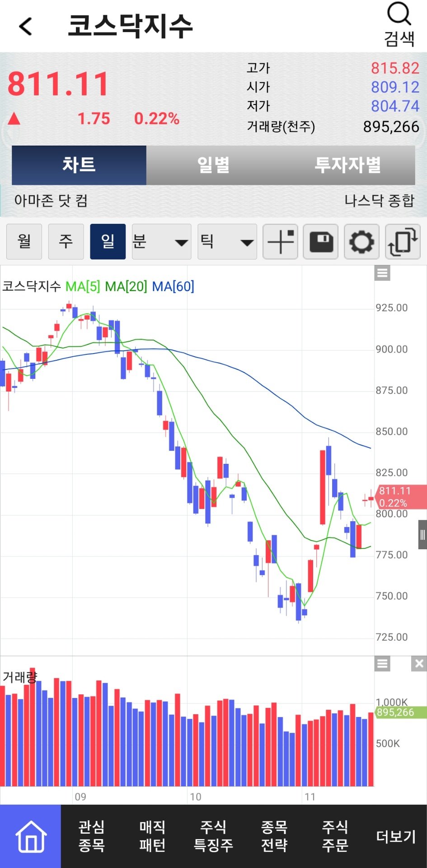Go back using the arrow icon
The width and height of the screenshot is (427, 868).
pos(26,26)
